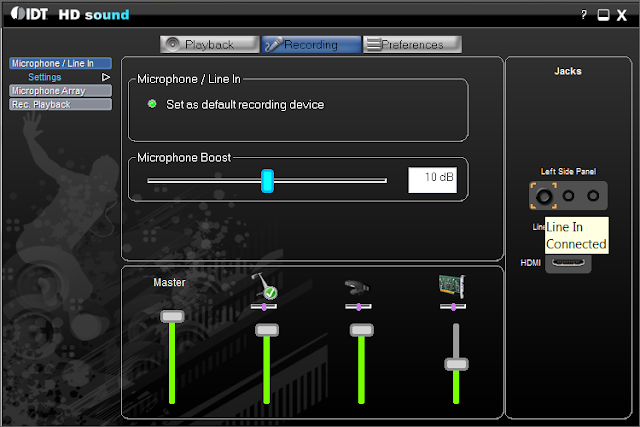Click microphone array volume slider handle
640x427 pixels.
click(362, 330)
